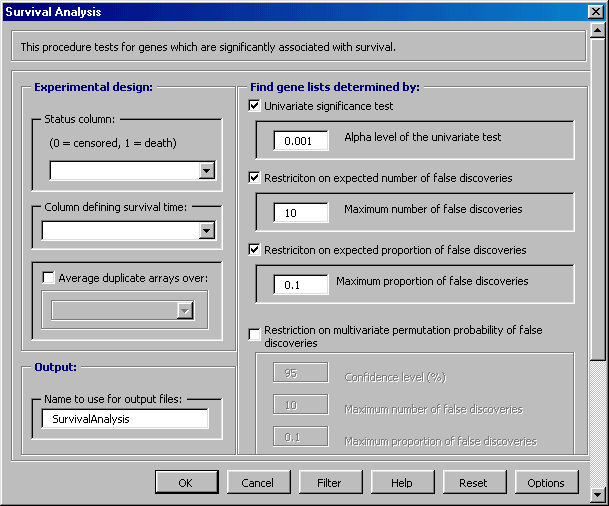The height and width of the screenshot is (506, 609).
Task: Edit the maximum proportion of false discoveries field
Action: coord(301,285)
